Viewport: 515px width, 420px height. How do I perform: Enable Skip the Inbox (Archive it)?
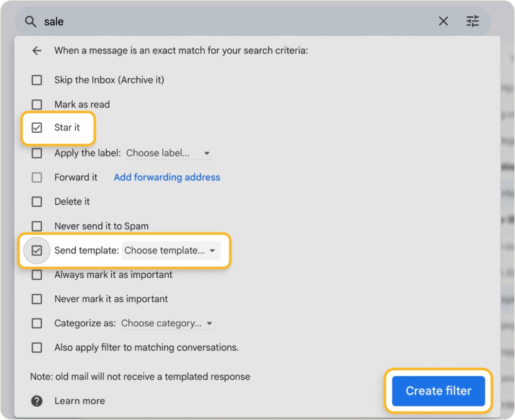36,80
